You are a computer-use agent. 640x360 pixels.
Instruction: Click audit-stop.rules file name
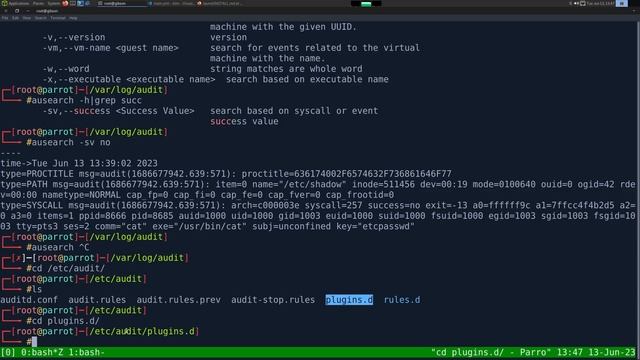(273, 300)
